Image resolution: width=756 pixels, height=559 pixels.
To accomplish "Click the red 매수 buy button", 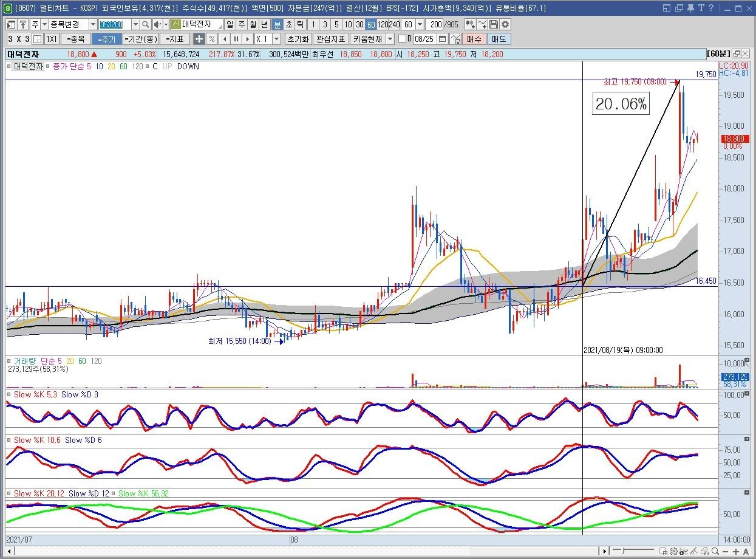I will (x=474, y=39).
